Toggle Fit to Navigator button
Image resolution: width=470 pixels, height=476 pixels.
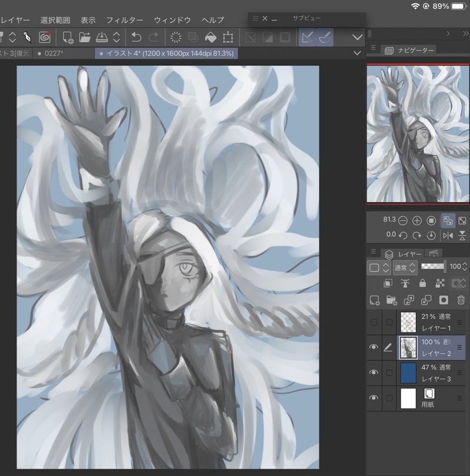pyautogui.click(x=448, y=221)
